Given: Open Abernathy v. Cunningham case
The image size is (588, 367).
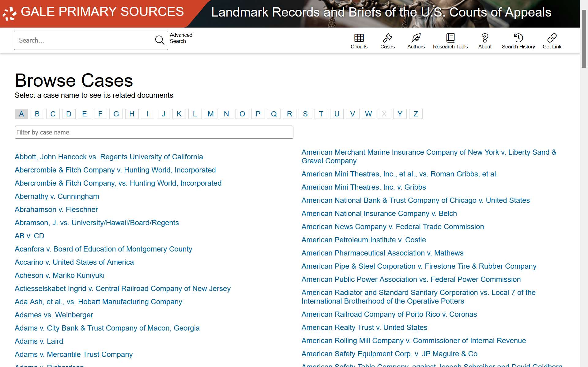Looking at the screenshot, I should tap(57, 196).
